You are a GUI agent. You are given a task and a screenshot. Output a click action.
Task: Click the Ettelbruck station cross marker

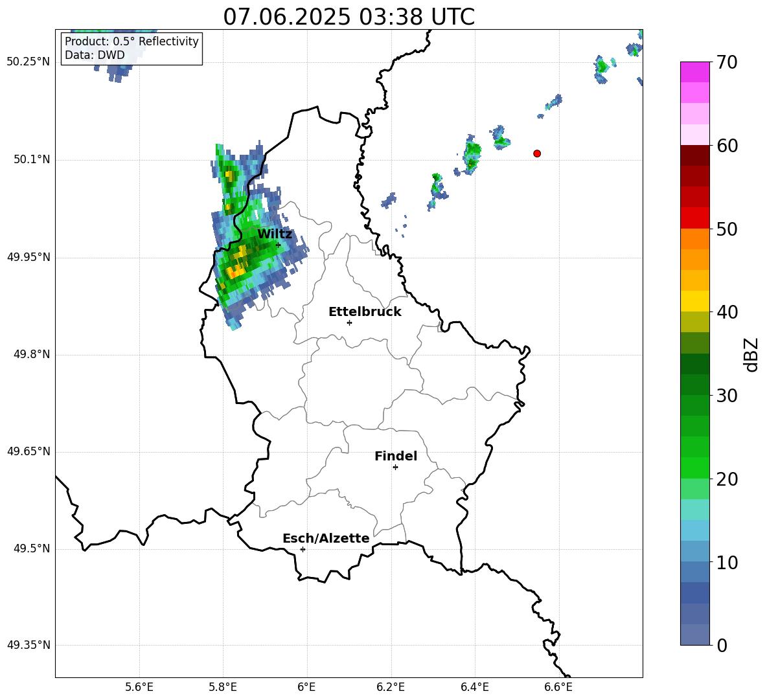tap(349, 322)
